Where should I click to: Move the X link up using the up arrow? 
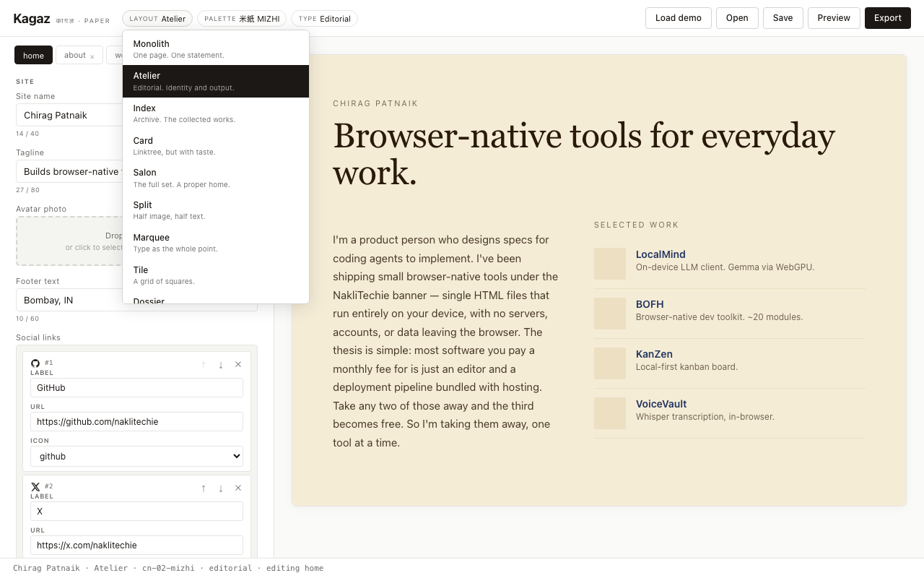coord(203,488)
